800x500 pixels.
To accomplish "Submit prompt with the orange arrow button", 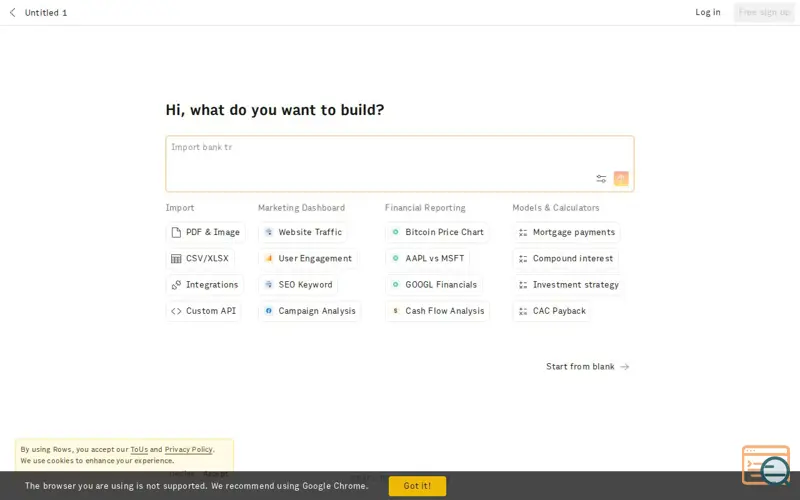I will 621,179.
